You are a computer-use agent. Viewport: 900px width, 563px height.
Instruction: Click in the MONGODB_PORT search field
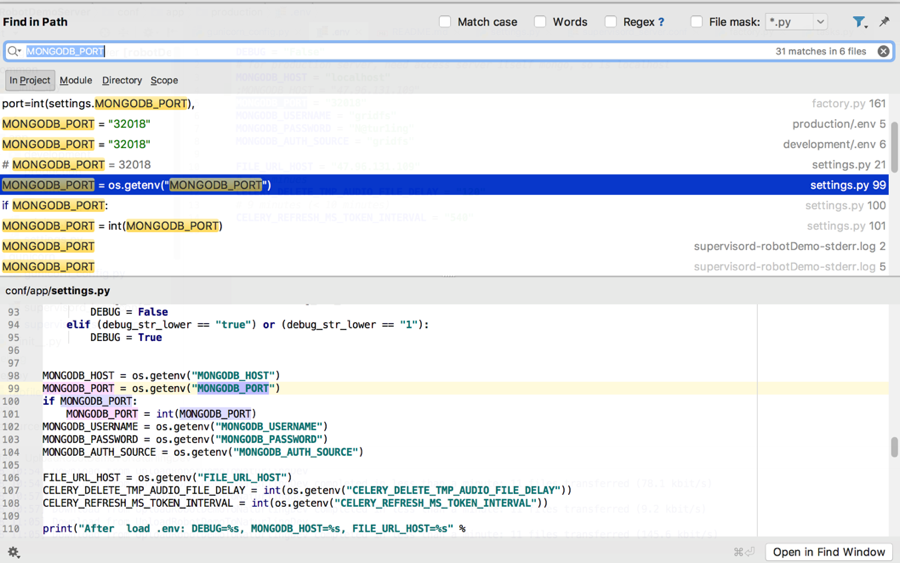400,51
